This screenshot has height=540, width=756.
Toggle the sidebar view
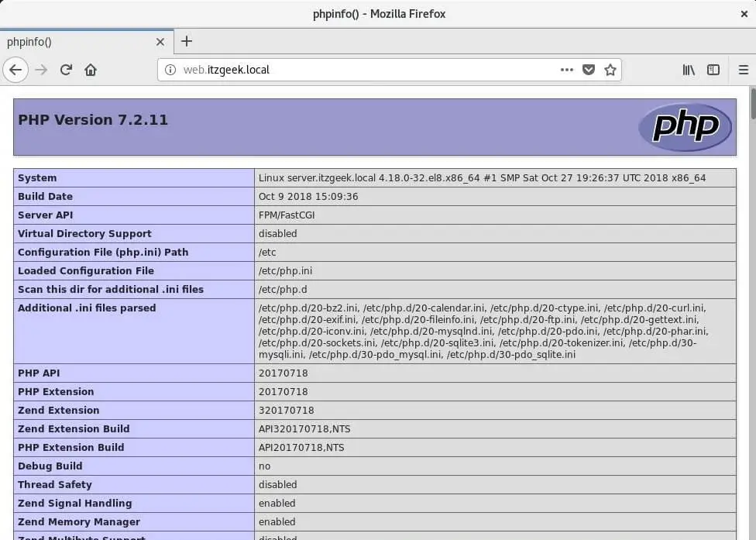pos(713,70)
